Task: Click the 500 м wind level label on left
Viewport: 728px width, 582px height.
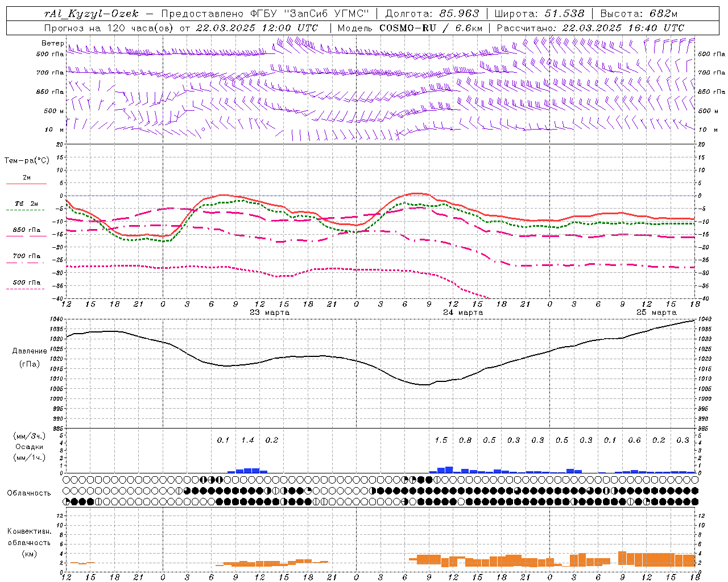Action: (53, 111)
